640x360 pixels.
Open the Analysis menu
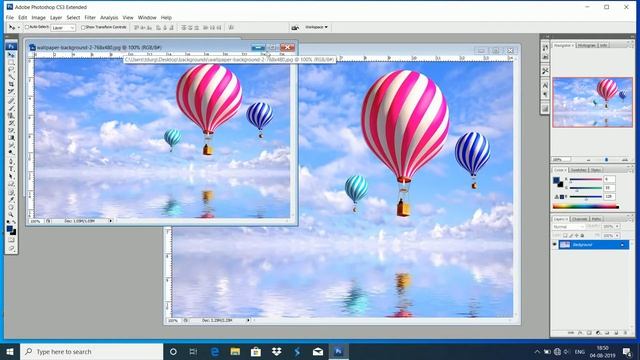pyautogui.click(x=109, y=18)
